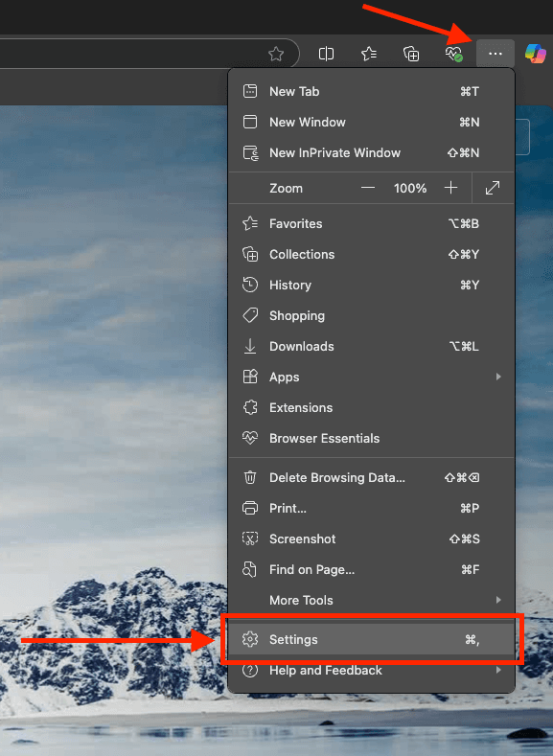Image resolution: width=553 pixels, height=756 pixels.
Task: Open History from the menu
Action: coord(371,285)
